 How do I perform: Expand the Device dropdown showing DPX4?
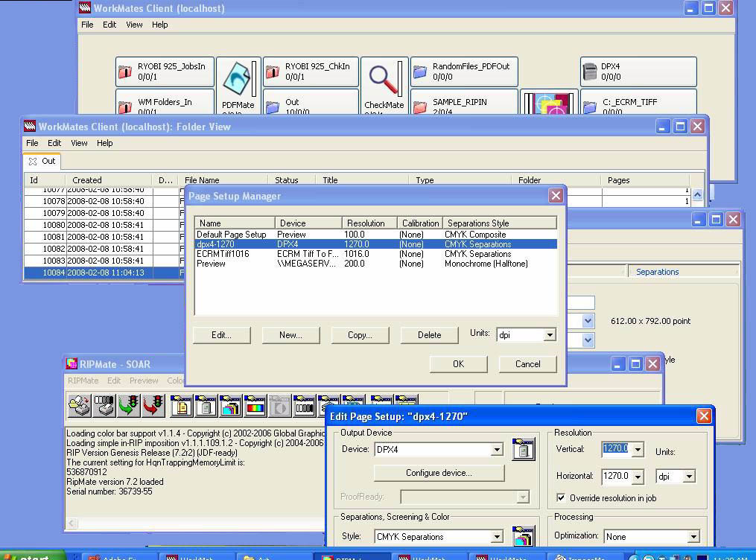pyautogui.click(x=497, y=450)
